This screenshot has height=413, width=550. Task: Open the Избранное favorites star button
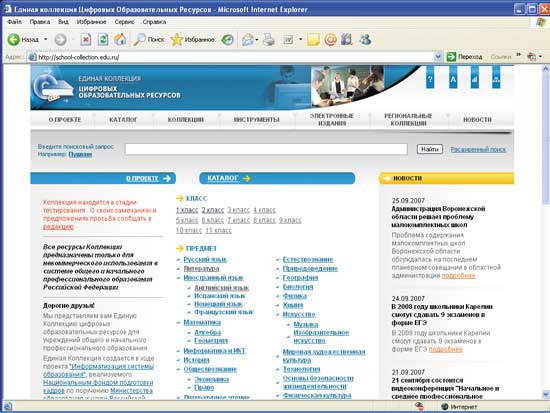(192, 40)
